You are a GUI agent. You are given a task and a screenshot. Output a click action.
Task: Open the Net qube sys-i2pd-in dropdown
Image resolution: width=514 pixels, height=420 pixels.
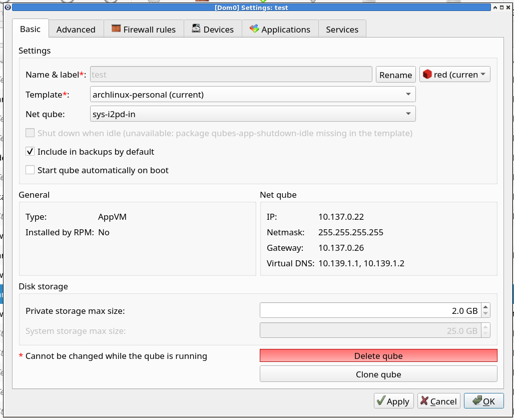pyautogui.click(x=253, y=114)
